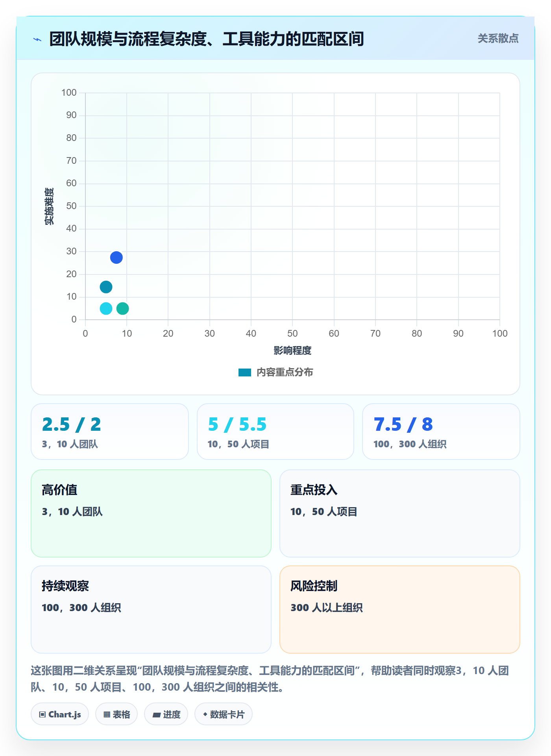Click the 关系散点 label in the header
The height and width of the screenshot is (756, 551).
pyautogui.click(x=498, y=39)
